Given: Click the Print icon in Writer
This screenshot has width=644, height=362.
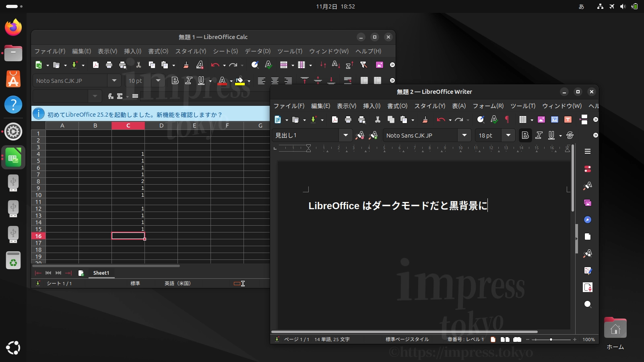Looking at the screenshot, I should coord(348,119).
